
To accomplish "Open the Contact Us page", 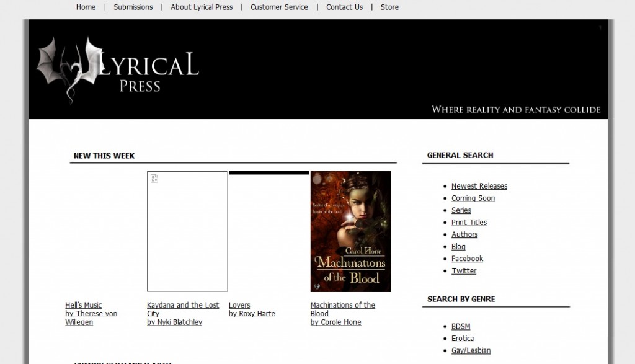I will click(x=345, y=7).
